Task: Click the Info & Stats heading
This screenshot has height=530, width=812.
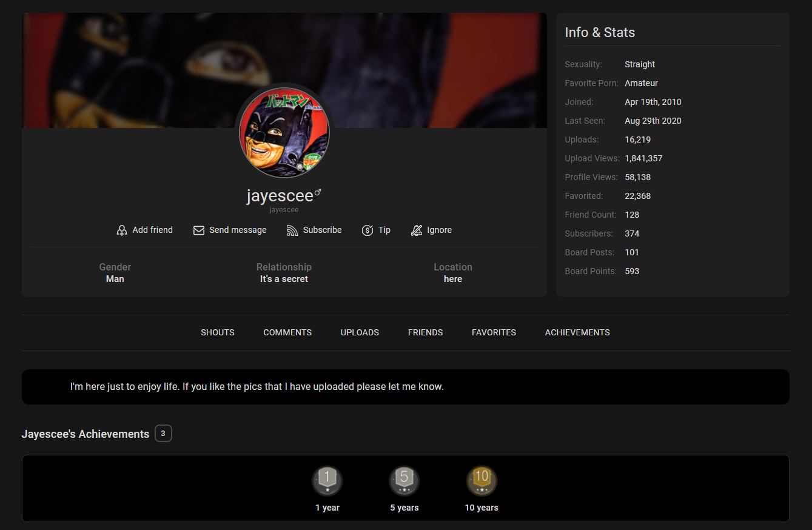Action: pos(600,33)
